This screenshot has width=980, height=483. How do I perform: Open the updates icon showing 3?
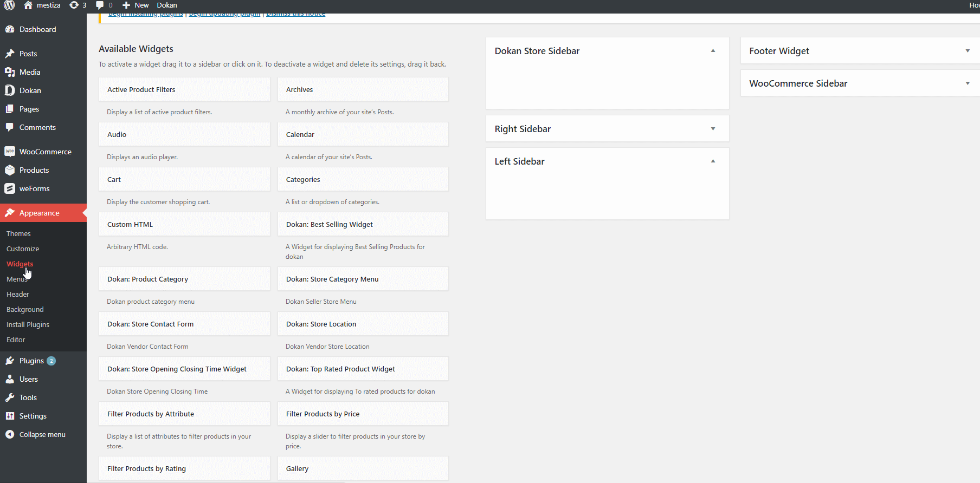(74, 5)
